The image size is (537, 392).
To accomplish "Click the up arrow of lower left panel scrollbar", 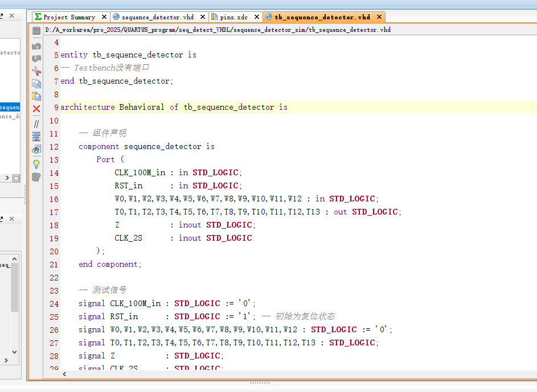I will [14, 259].
